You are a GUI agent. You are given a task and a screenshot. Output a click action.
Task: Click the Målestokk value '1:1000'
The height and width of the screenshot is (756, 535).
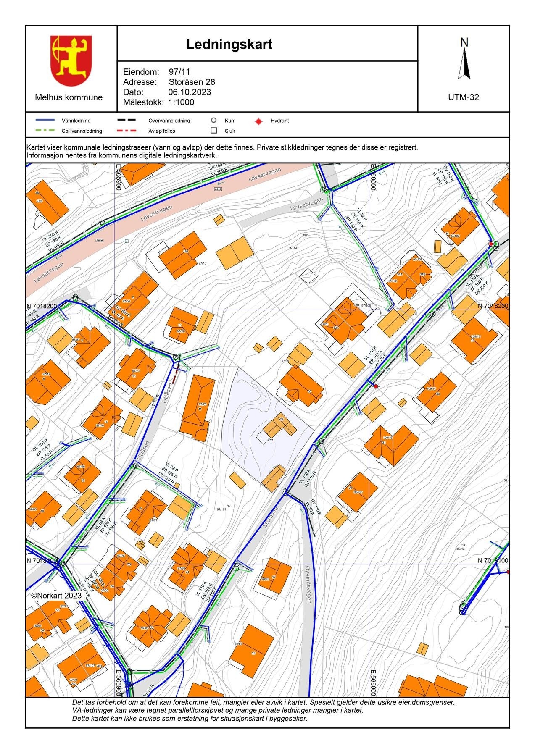[x=182, y=102]
